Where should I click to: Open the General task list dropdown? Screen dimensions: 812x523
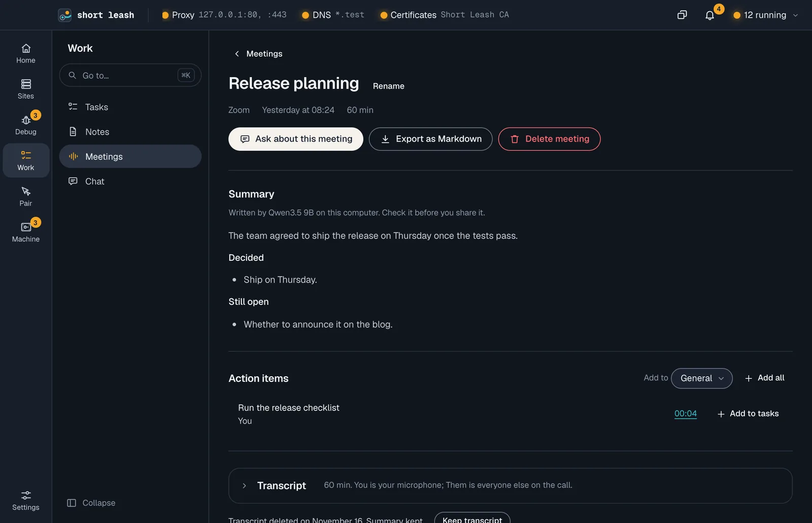701,378
